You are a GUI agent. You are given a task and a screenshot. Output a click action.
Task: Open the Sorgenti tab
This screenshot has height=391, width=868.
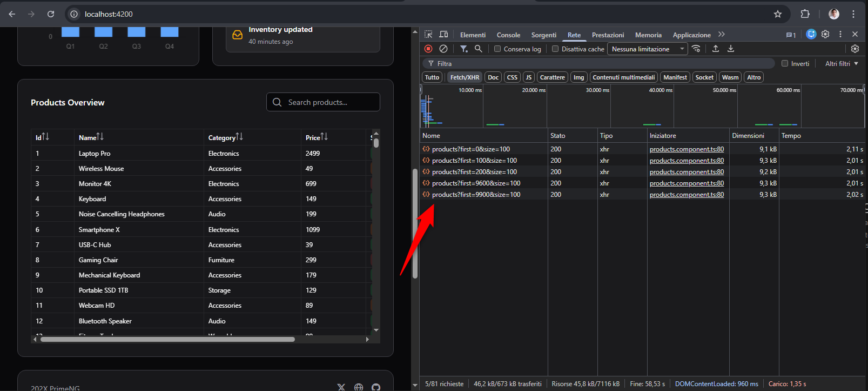(544, 35)
